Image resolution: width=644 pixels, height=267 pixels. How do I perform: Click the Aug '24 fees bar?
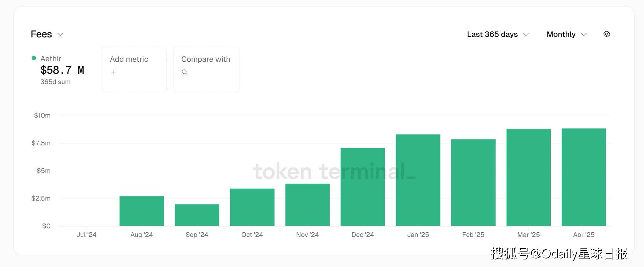[x=142, y=211]
